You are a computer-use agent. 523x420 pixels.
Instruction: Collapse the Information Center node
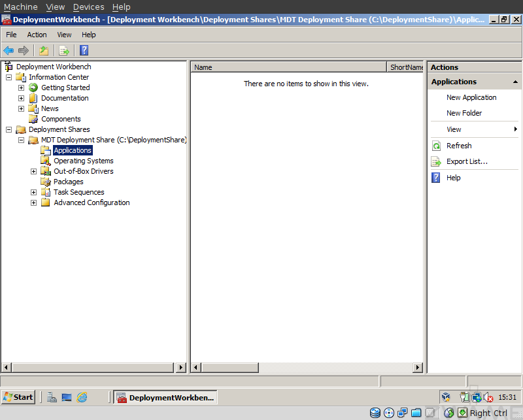(x=9, y=77)
